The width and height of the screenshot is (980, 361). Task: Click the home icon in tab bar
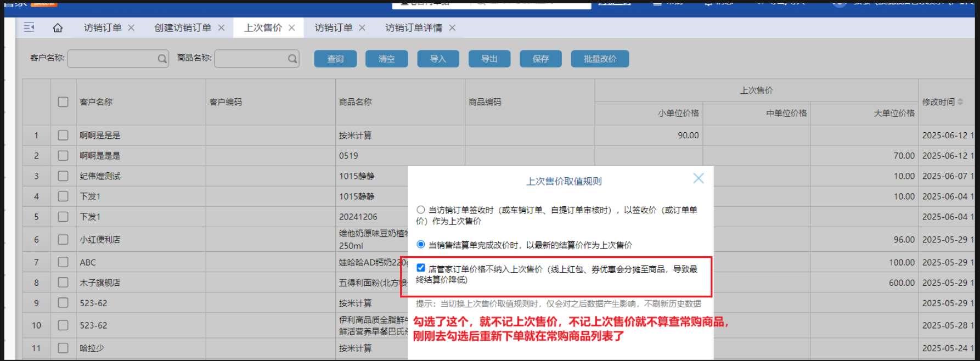(58, 28)
